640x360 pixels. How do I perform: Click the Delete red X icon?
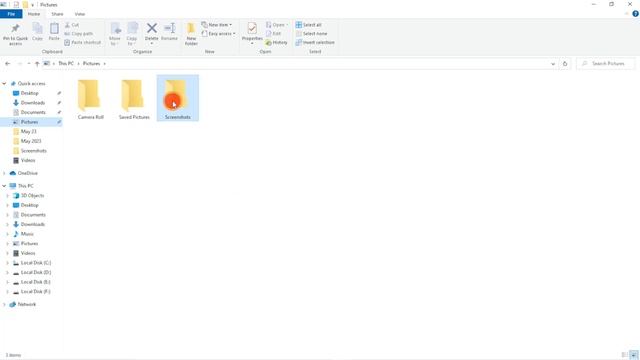point(151,28)
